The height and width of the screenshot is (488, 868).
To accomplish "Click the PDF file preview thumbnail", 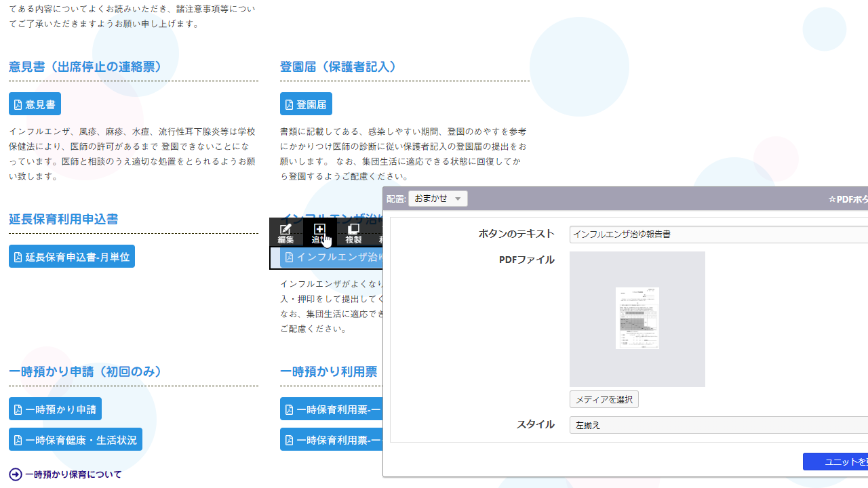I will 637,319.
